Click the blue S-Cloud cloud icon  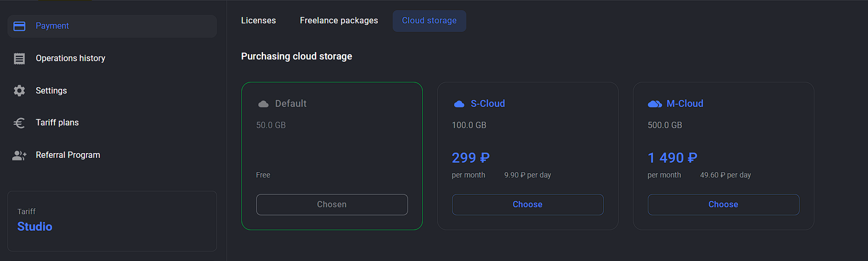click(459, 104)
